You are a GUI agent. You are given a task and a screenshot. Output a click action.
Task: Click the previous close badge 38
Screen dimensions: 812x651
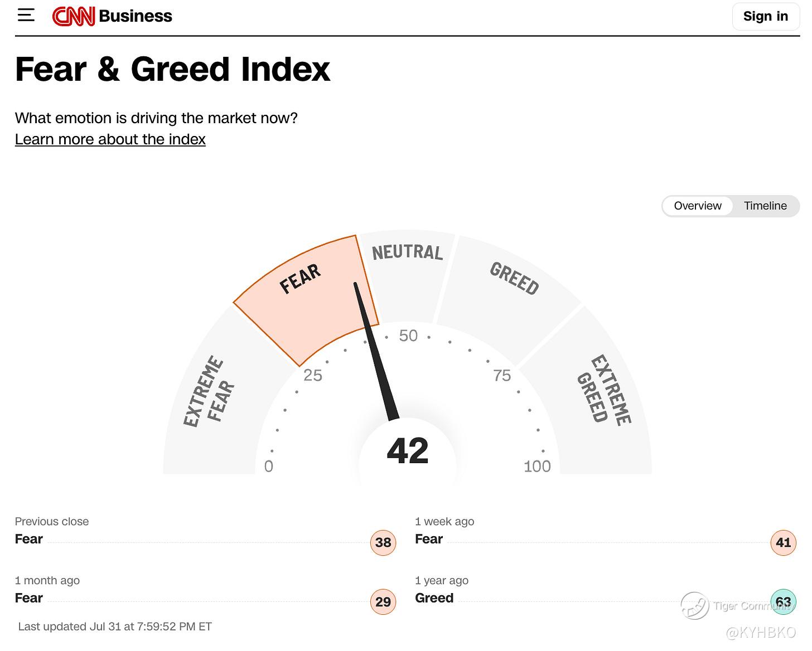coord(383,542)
